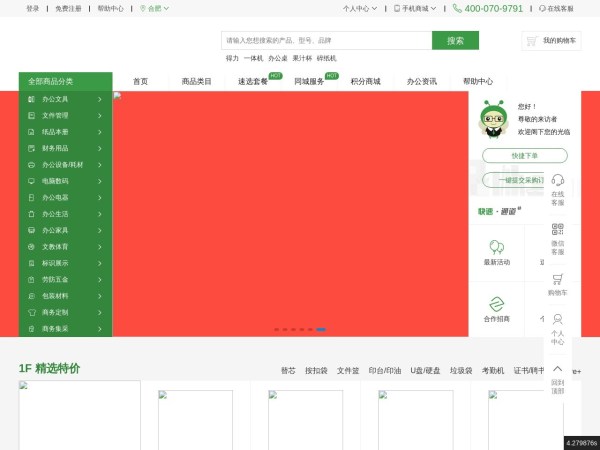The width and height of the screenshot is (600, 450).
Task: Open 个人中心 user icon in floating sidebar
Action: click(x=558, y=319)
